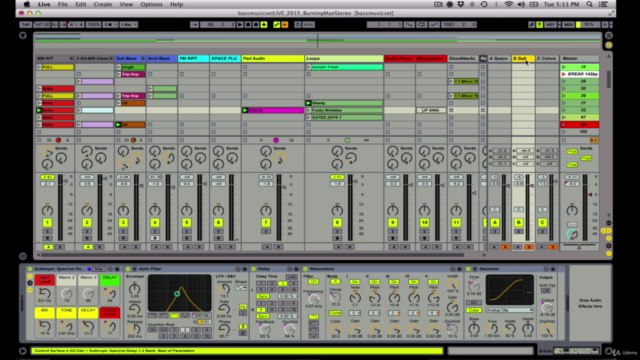
Task: Click the transport Play button
Action: [240, 24]
